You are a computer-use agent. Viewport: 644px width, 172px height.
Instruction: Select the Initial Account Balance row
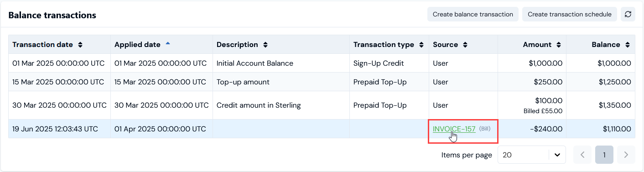tap(322, 63)
